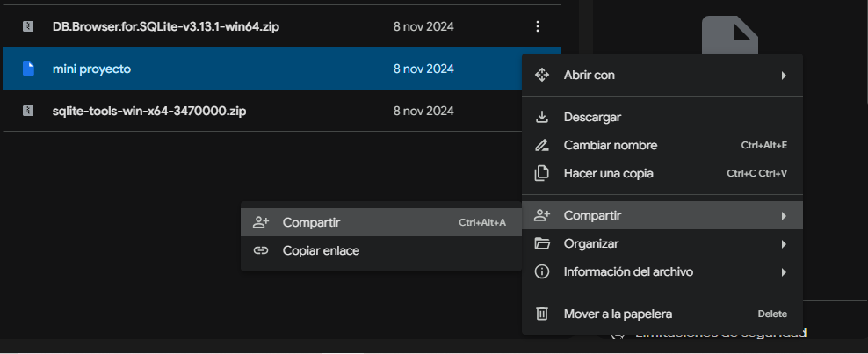The image size is (868, 354).
Task: Open the DB.Browser.for.SQLite-v3.13.1-win64.zip file name
Action: 166,26
